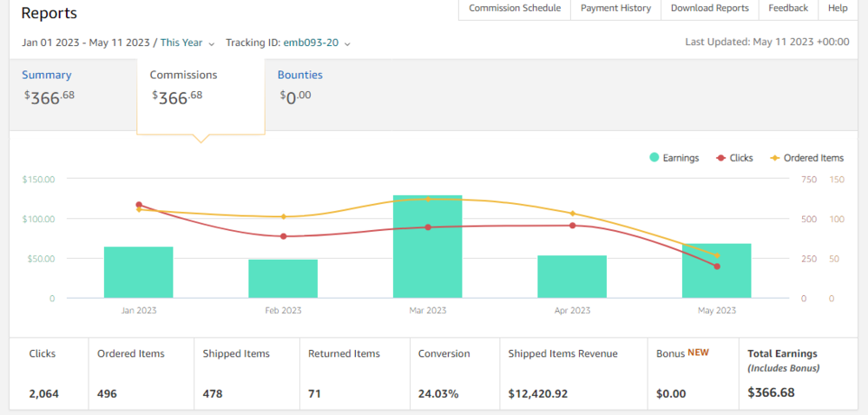This screenshot has height=415, width=868.
Task: Click the February 2023 clicks data point
Action: [283, 236]
